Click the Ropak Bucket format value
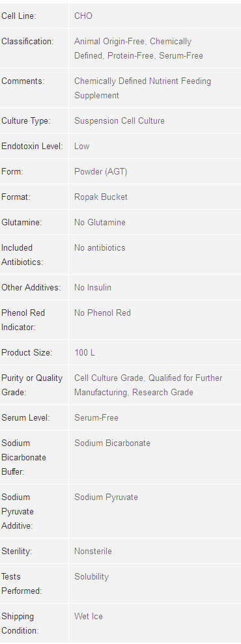Image resolution: width=241 pixels, height=644 pixels. tap(100, 197)
